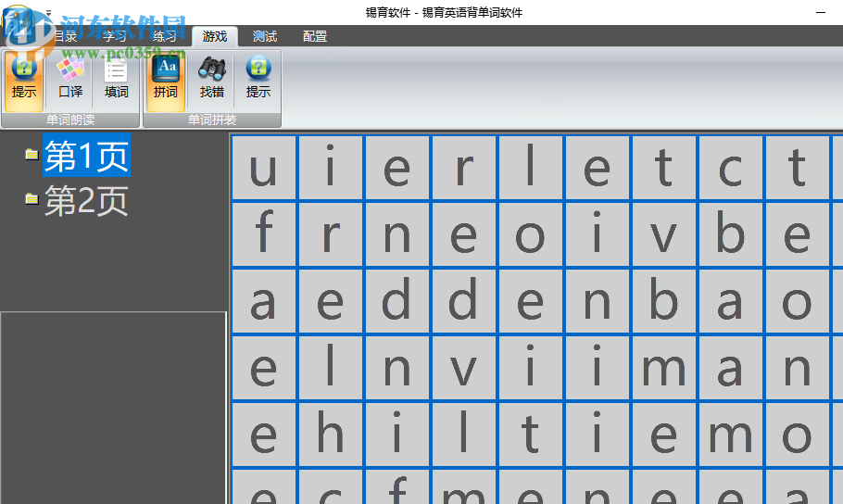843x504 pixels.
Task: Click the 'r' tile in row 'uierletct'
Action: point(463,168)
